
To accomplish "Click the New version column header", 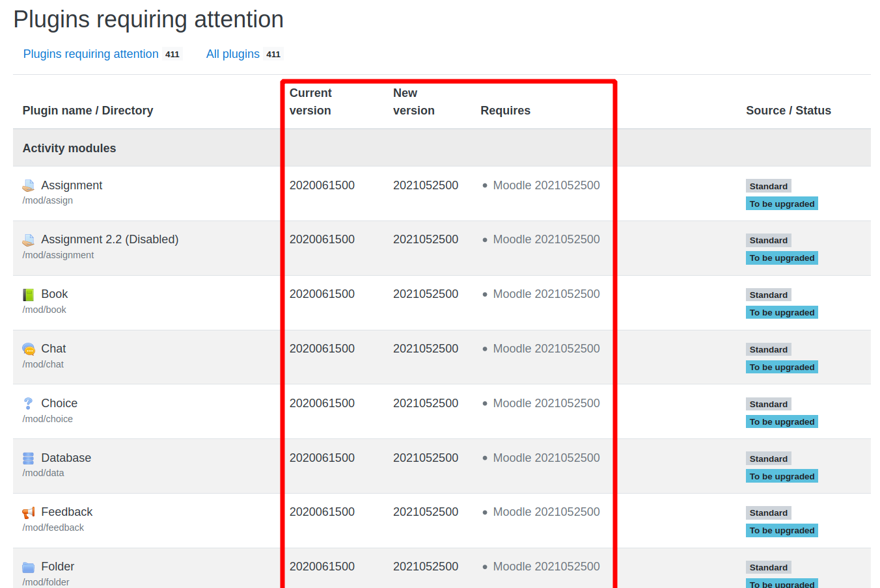I will (414, 101).
